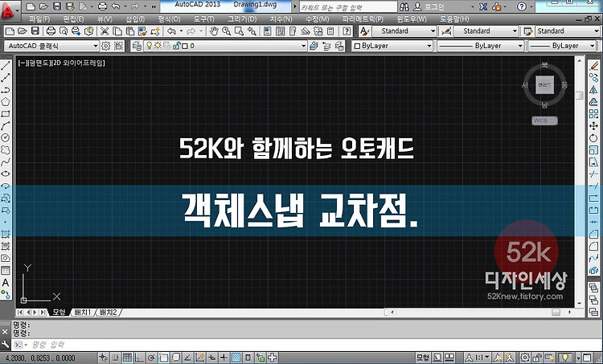603x364 pixels.
Task: Open the Layer Properties Manager
Action: (x=136, y=46)
